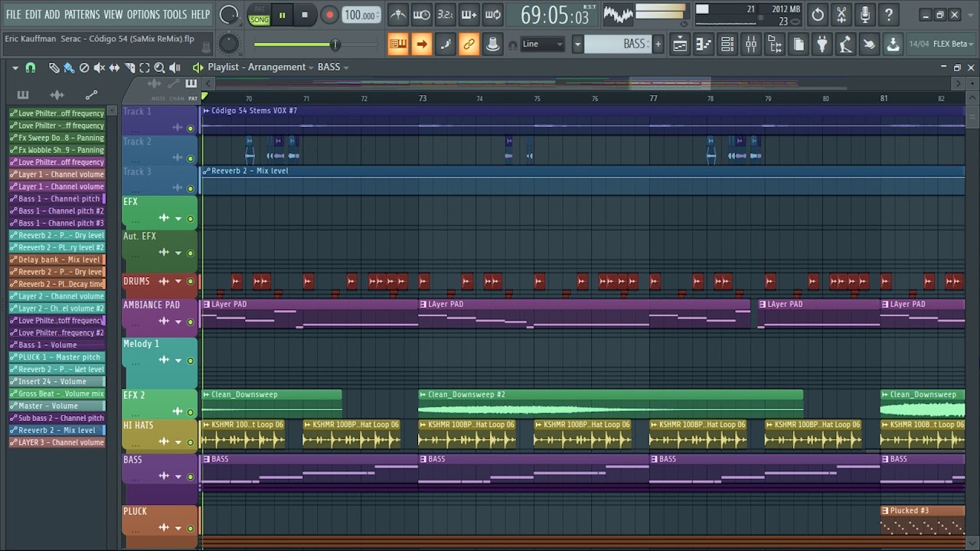Toggle the multilink to controllers chain icon
Image resolution: width=980 pixels, height=551 pixels.
click(x=469, y=44)
